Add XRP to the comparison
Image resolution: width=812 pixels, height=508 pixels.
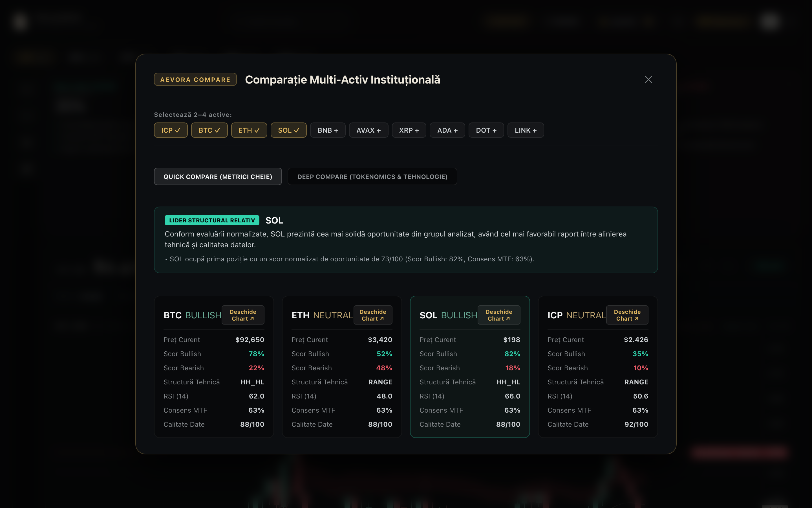click(409, 130)
